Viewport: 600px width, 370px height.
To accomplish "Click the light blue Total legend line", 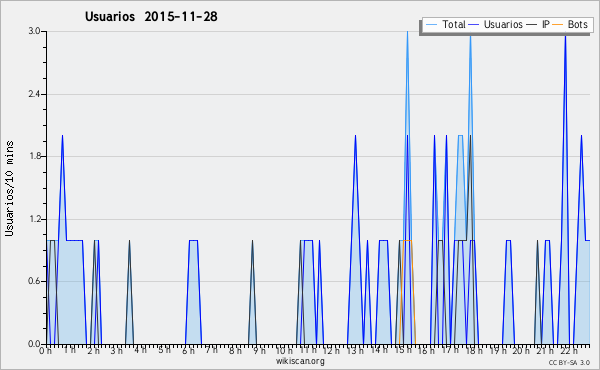I will coord(431,24).
